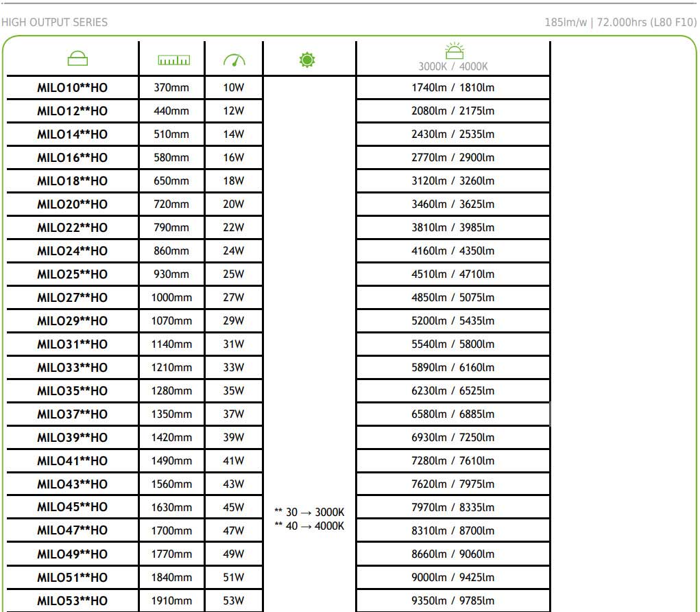Click the 185lm/w efficiency text
This screenshot has width=700, height=612.
coord(566,23)
